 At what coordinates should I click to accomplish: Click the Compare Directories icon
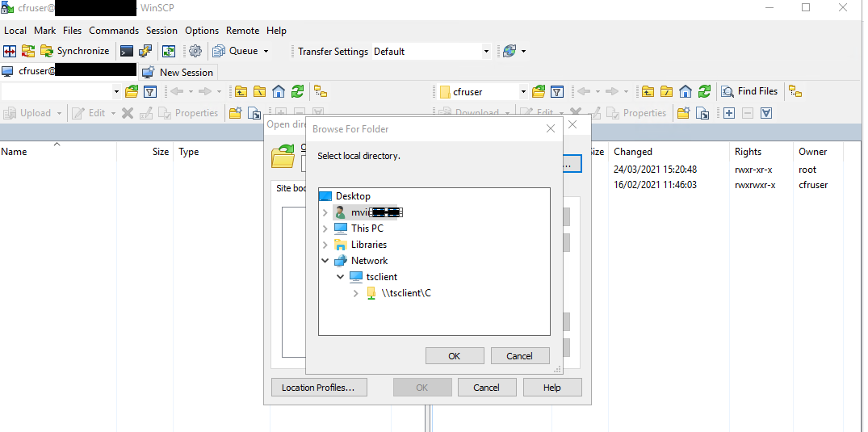10,51
